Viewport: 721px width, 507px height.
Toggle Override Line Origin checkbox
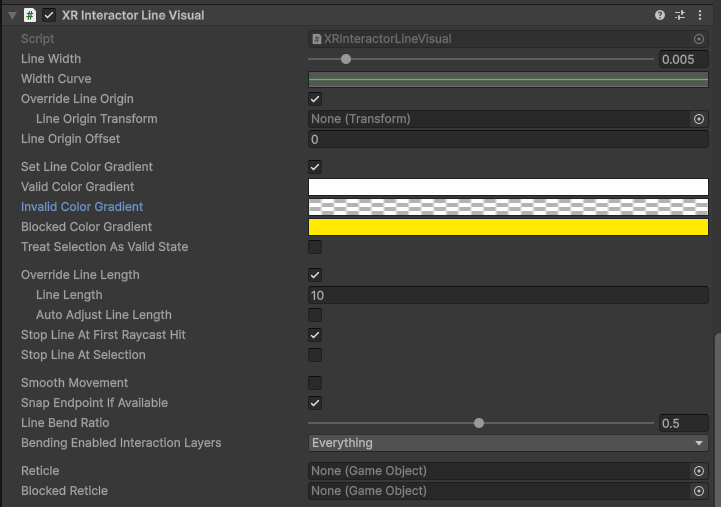[x=315, y=99]
